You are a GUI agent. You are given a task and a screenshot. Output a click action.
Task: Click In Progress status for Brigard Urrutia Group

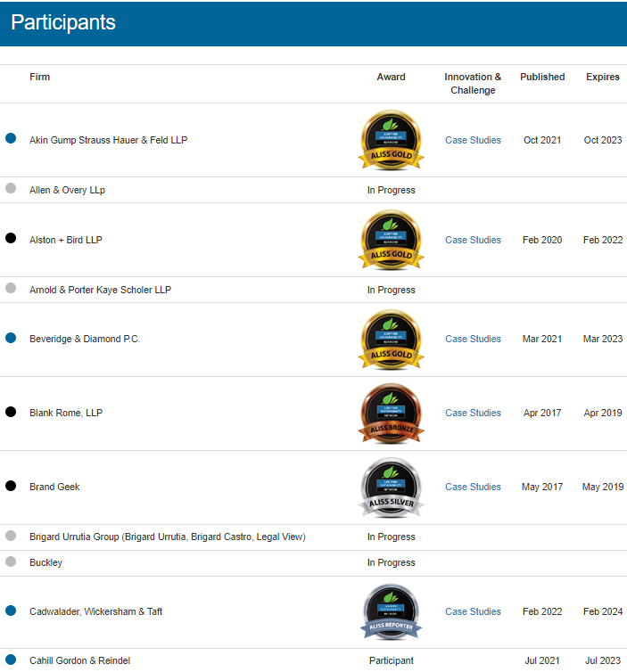[392, 537]
